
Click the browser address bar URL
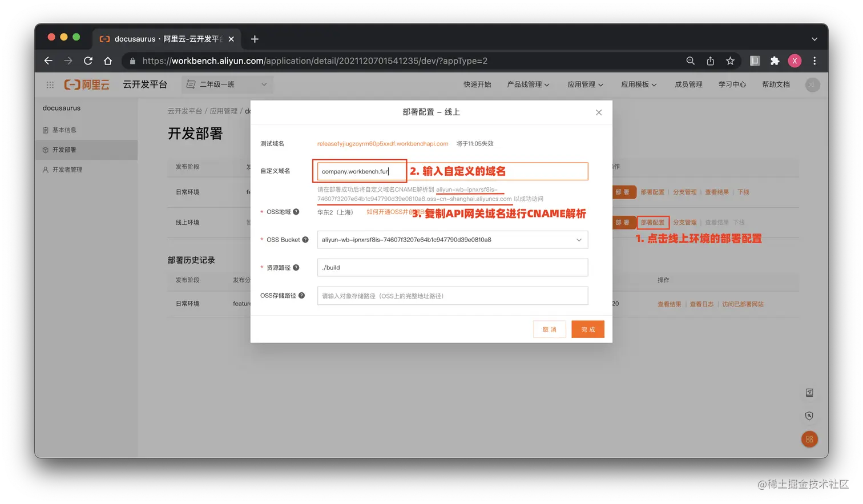point(315,61)
